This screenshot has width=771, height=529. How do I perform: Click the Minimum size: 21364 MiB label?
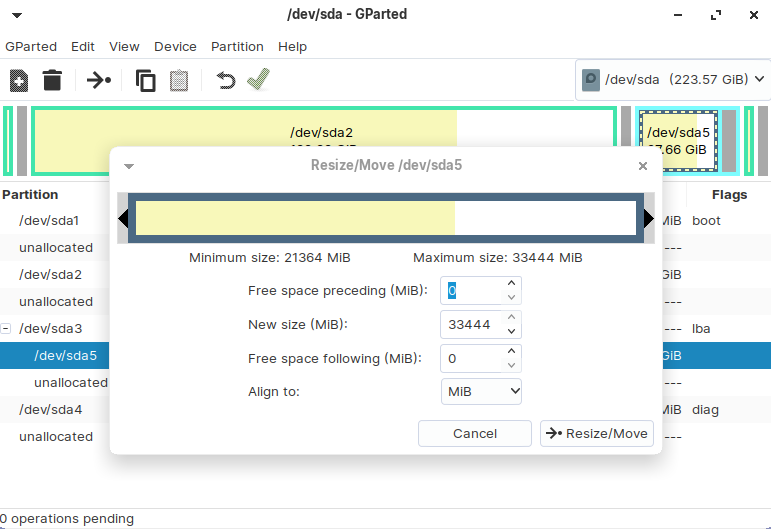point(269,258)
